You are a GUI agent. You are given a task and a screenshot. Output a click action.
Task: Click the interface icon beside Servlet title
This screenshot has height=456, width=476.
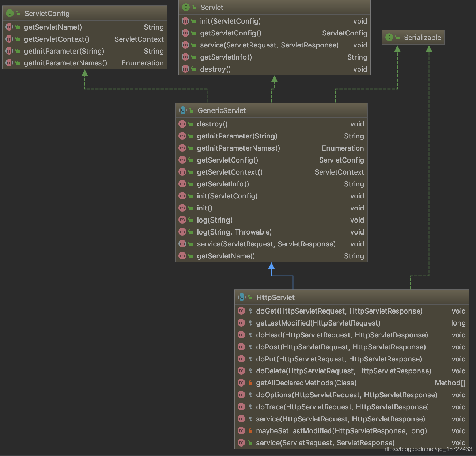tap(186, 7)
